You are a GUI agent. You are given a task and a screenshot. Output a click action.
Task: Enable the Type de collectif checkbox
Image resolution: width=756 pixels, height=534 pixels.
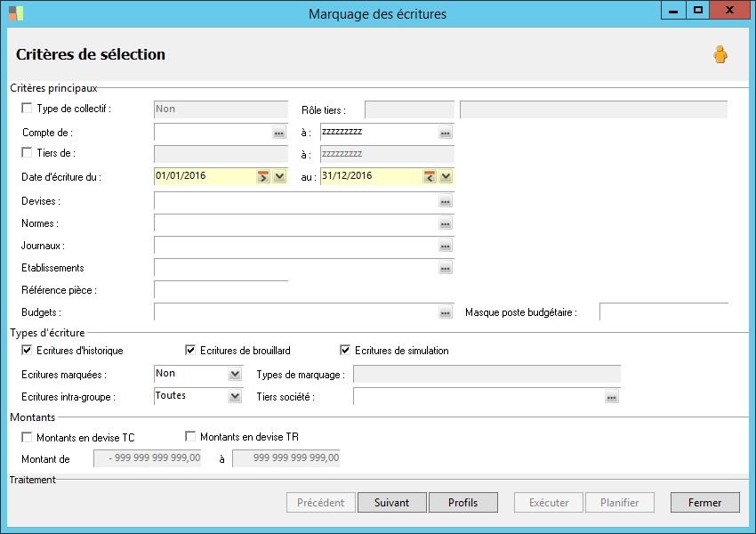click(27, 109)
